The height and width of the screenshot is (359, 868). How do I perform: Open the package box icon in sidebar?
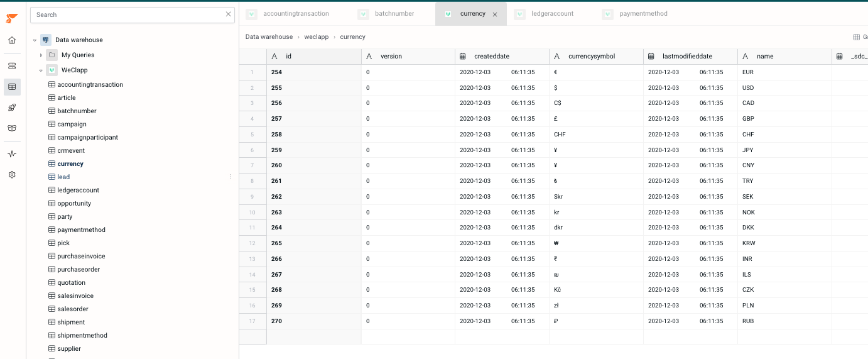pos(12,128)
